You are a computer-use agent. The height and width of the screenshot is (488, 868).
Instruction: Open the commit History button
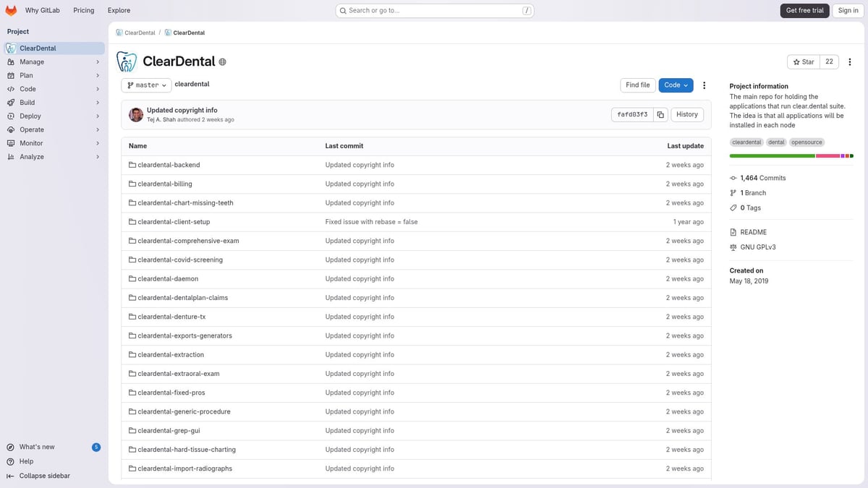pos(686,114)
